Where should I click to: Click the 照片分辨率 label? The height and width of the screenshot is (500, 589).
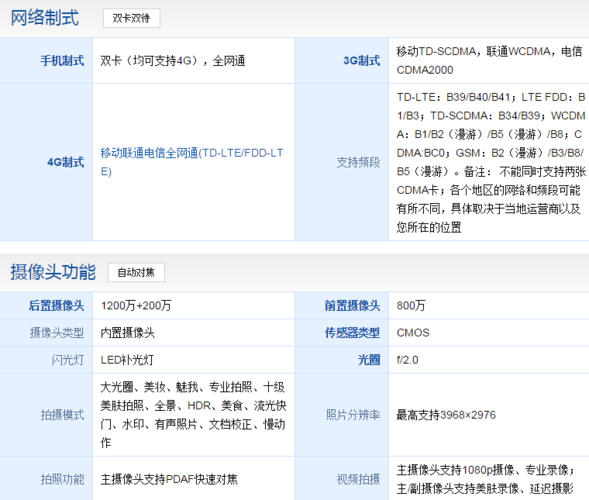pos(353,415)
